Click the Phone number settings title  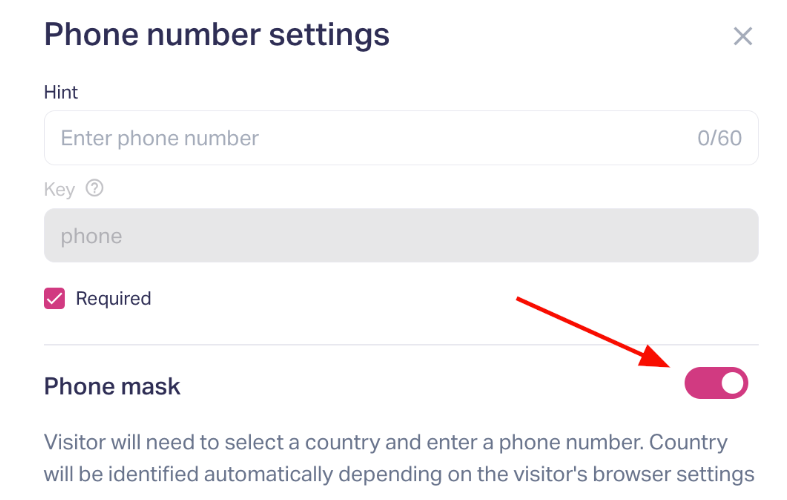click(217, 35)
